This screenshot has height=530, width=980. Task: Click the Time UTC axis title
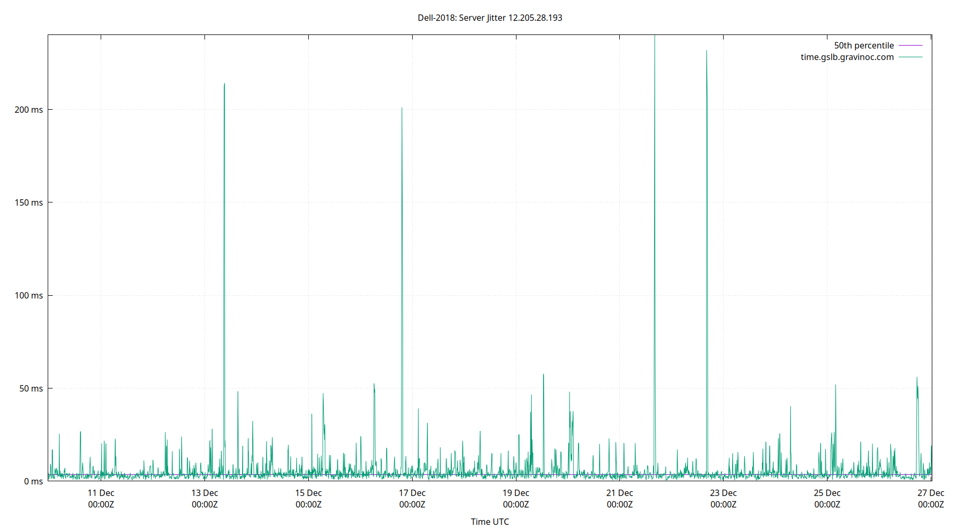tap(490, 522)
